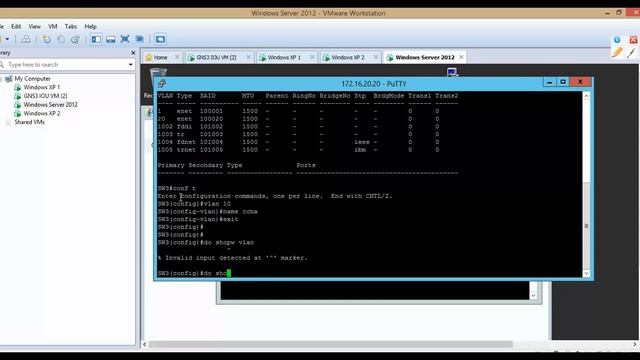The width and height of the screenshot is (640, 360).
Task: Close the GNS3 IOU VM (2) tab
Action: pos(248,57)
